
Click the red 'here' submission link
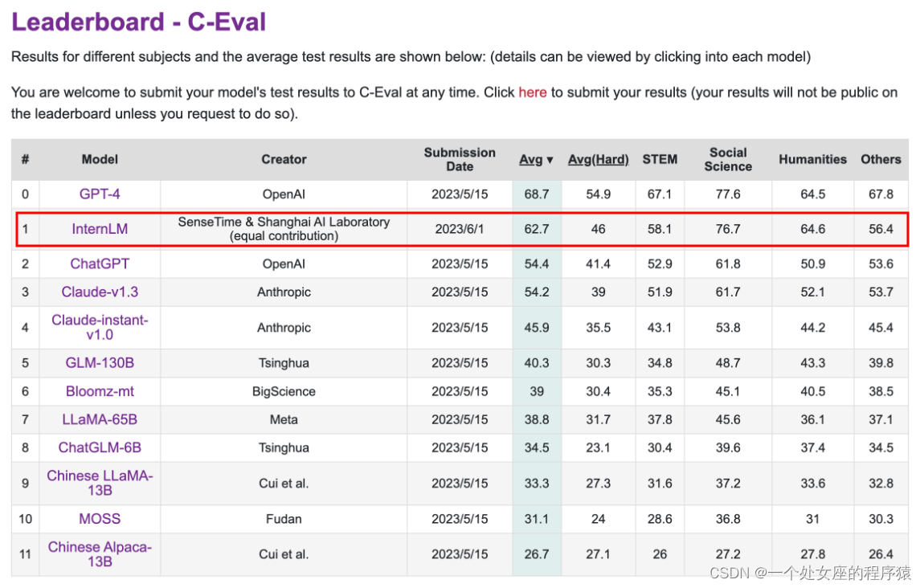[532, 92]
